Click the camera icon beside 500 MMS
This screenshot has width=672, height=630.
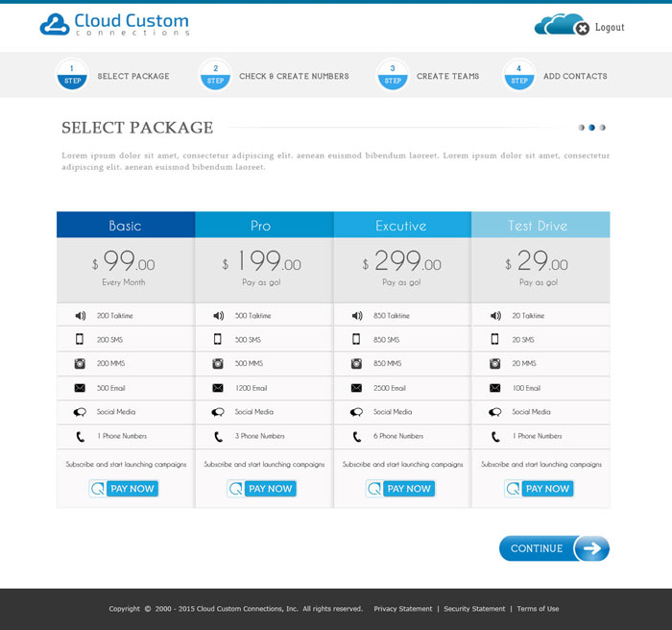(x=218, y=364)
